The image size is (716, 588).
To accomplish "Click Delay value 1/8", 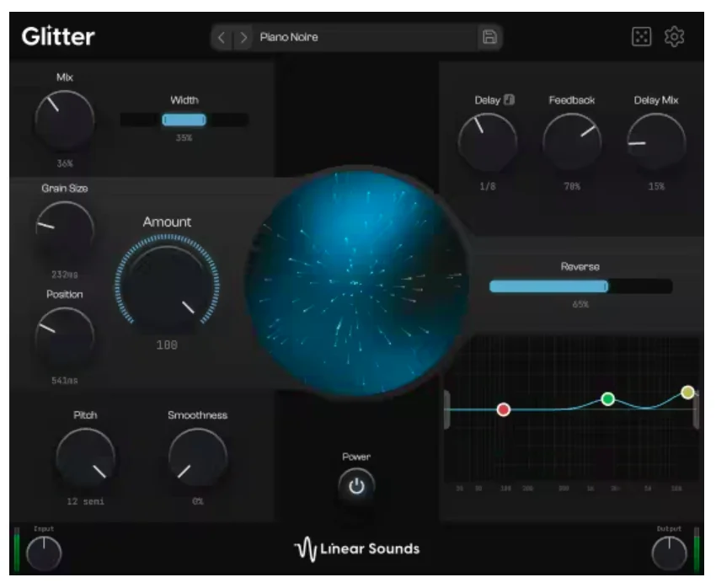I will click(488, 186).
